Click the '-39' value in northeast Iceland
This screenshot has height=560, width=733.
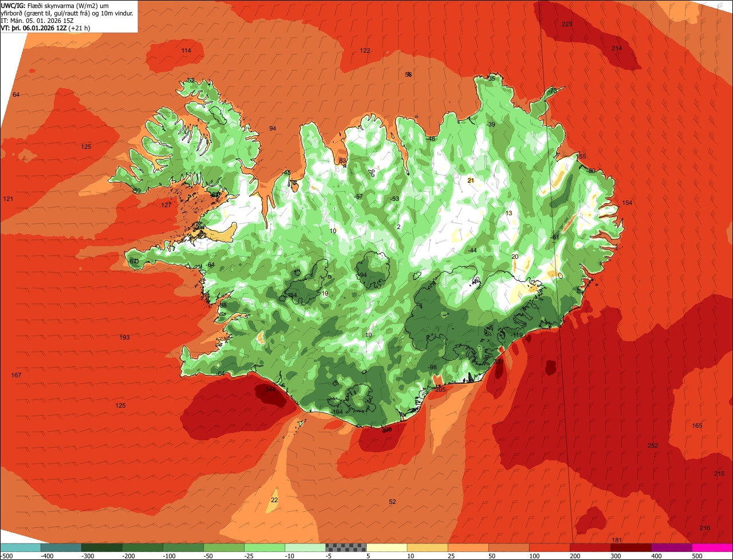491,124
